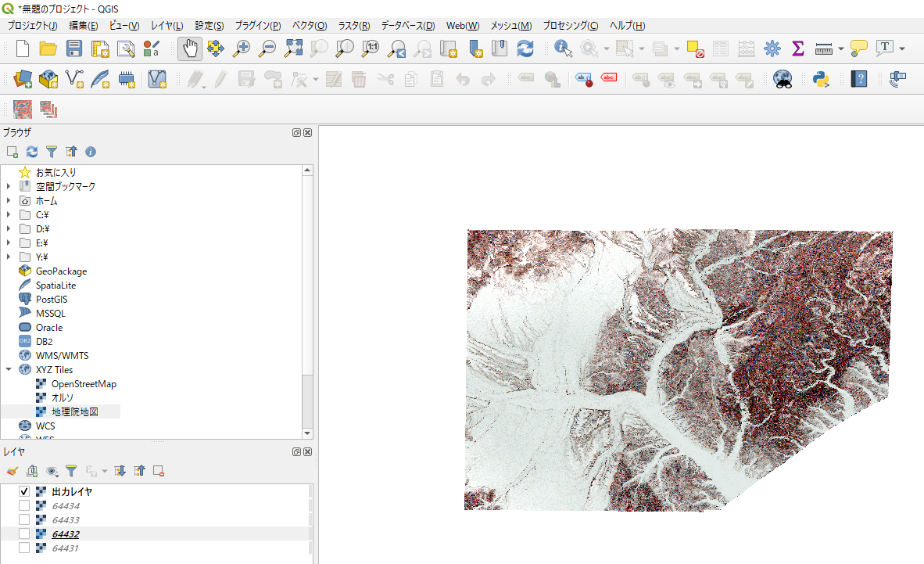This screenshot has width=924, height=564.
Task: Add group icon in Layers panel
Action: (x=32, y=471)
